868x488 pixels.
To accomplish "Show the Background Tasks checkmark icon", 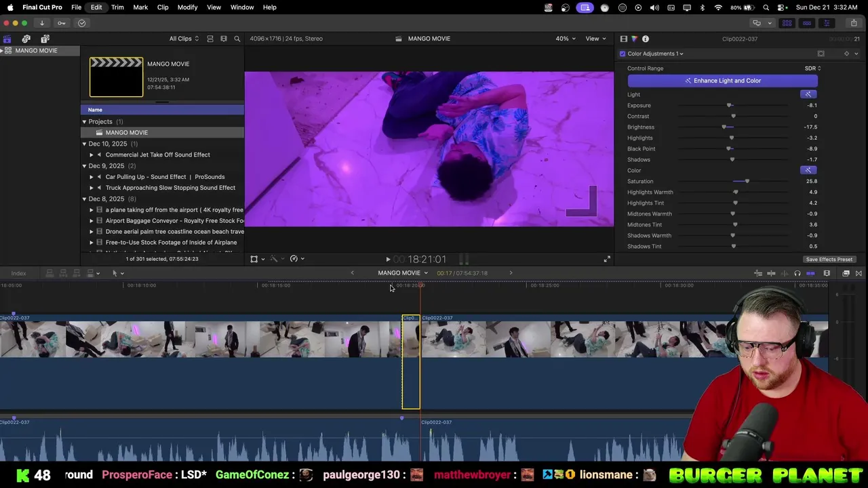I will (x=81, y=23).
